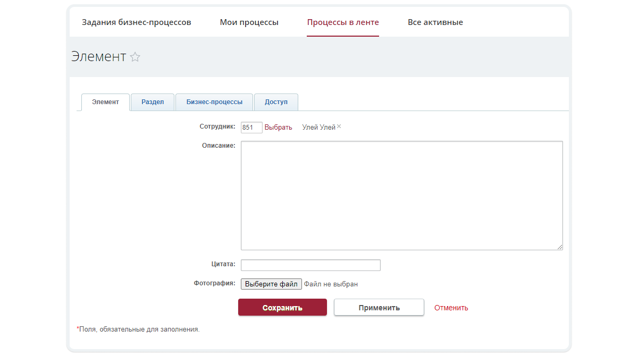
Task: Click the Сохранить button
Action: click(282, 307)
